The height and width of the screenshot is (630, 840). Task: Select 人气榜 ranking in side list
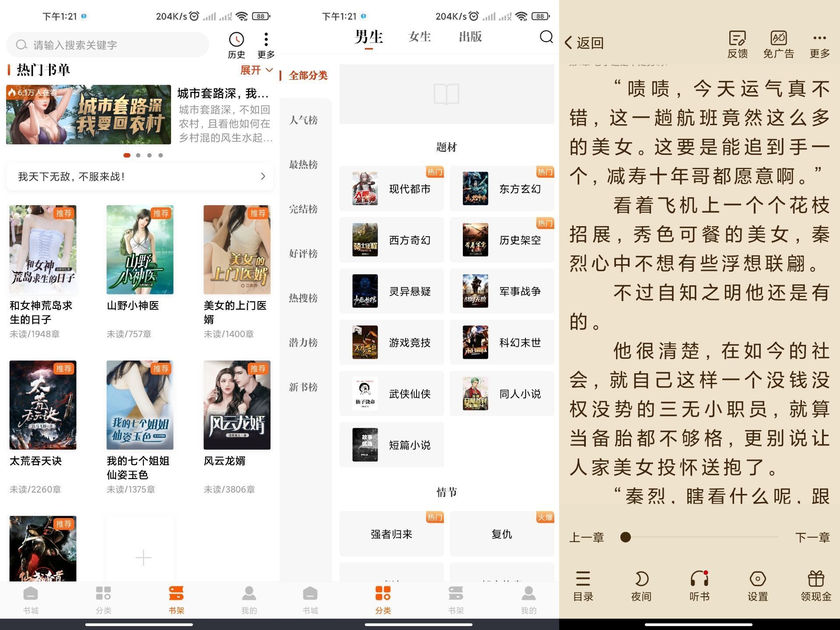point(303,120)
